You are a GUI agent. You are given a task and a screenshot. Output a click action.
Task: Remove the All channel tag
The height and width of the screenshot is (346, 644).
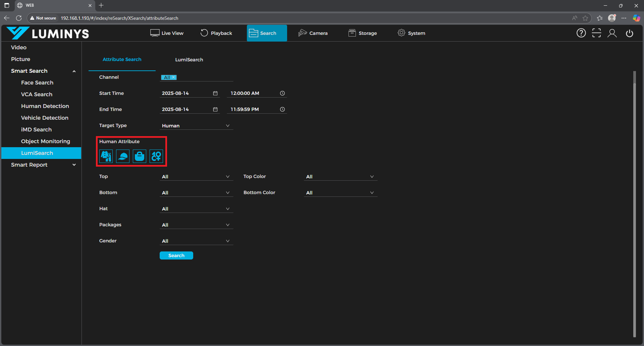click(x=174, y=77)
